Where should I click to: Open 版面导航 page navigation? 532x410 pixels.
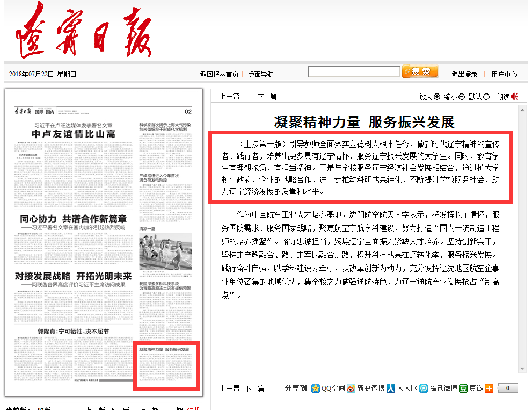(x=260, y=74)
